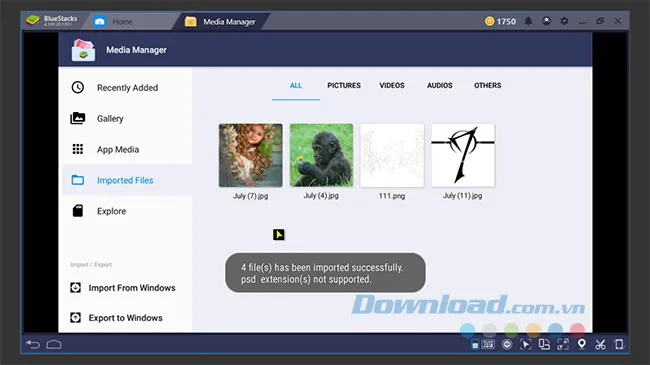This screenshot has width=650, height=365.
Task: Open the Explore section
Action: [127, 211]
